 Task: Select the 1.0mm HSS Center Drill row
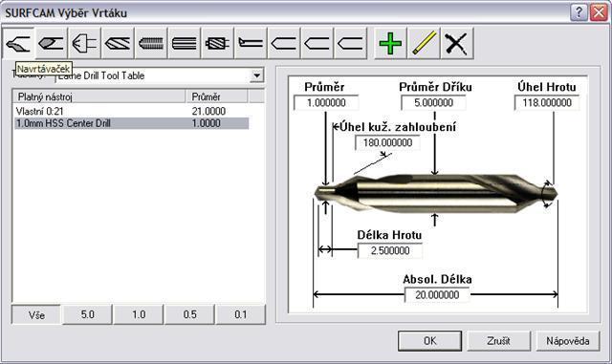(131, 123)
